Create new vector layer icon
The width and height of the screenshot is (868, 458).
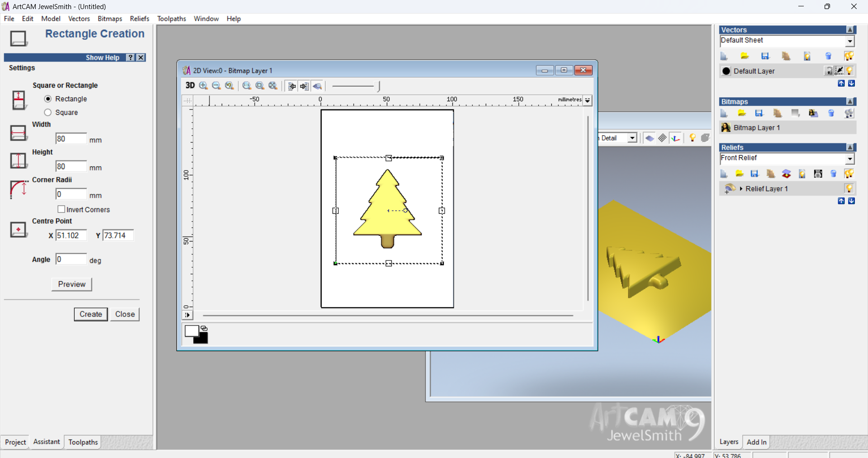[x=724, y=56]
